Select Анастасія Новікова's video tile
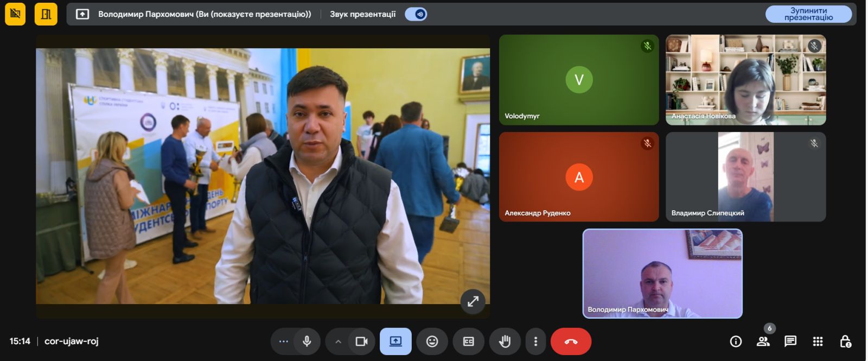The image size is (868, 361). tap(745, 80)
